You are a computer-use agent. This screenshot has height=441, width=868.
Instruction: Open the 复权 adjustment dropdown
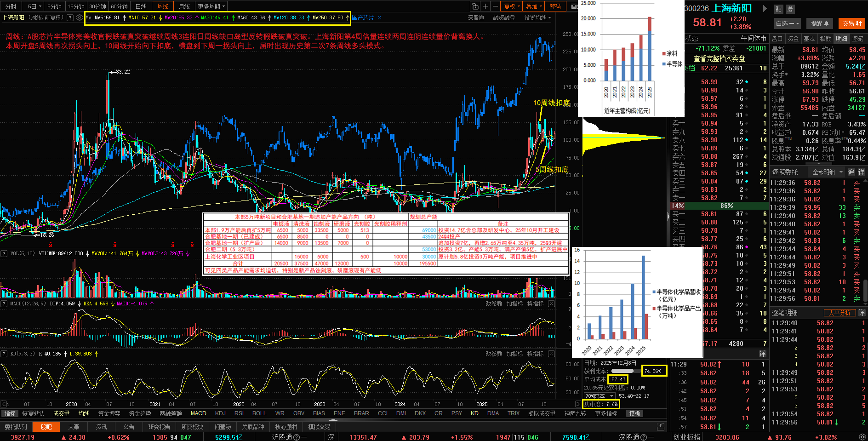(512, 6)
